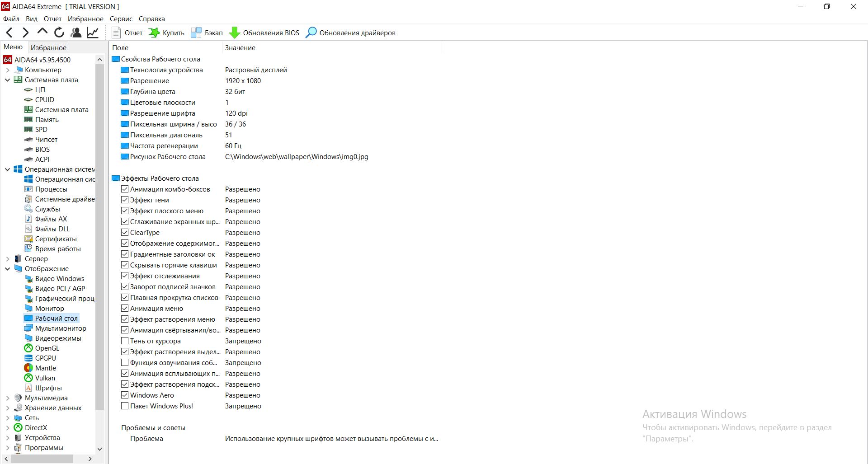This screenshot has height=464, width=868.
Task: Click the tree horizontal scrollbar right arrow
Action: [x=90, y=459]
